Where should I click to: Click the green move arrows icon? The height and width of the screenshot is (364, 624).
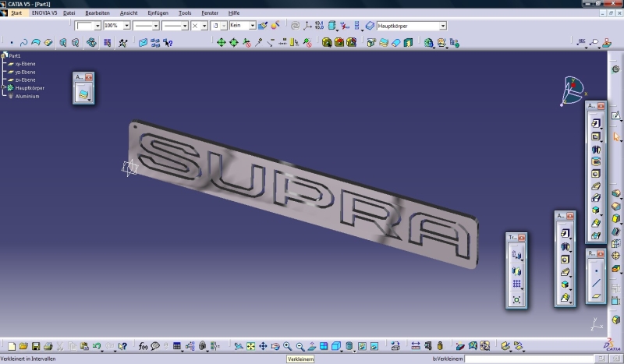222,43
